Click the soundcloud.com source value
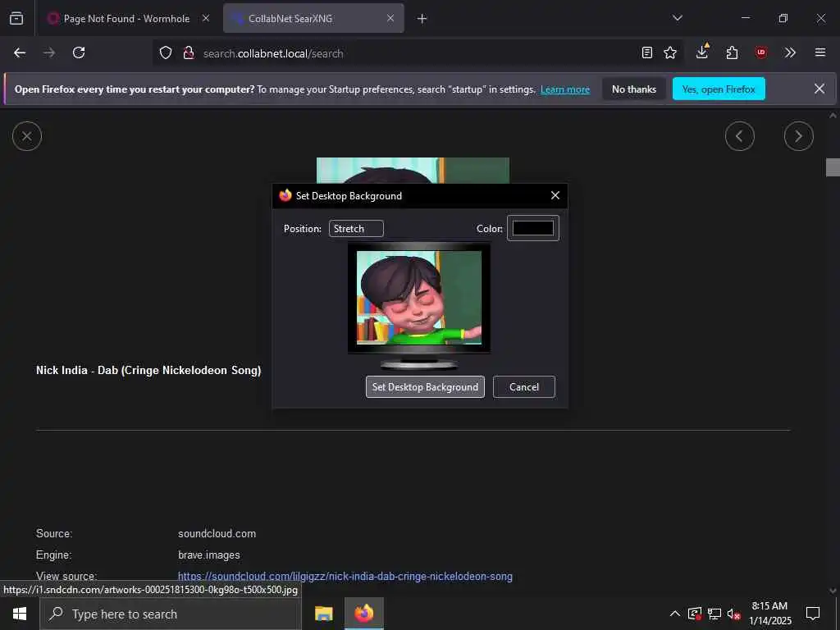The height and width of the screenshot is (630, 840). pos(217,533)
